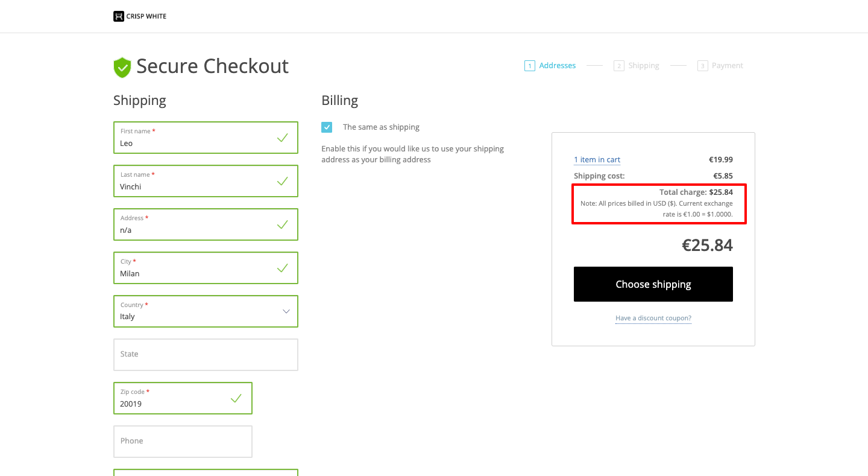Screen dimensions: 868x476
Task: Click the Zip code green checkmark
Action: pos(236,398)
